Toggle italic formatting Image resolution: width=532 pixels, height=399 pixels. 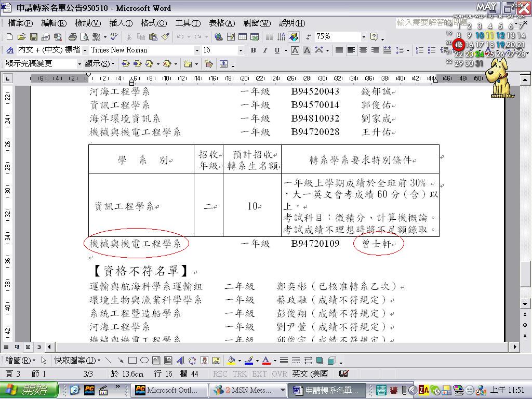click(x=265, y=50)
